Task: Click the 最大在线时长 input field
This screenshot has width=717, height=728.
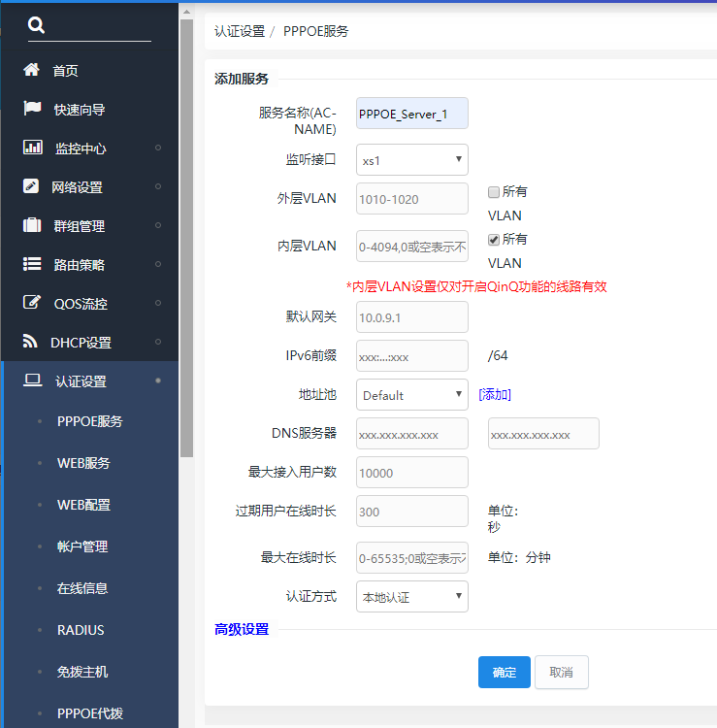Action: [412, 557]
